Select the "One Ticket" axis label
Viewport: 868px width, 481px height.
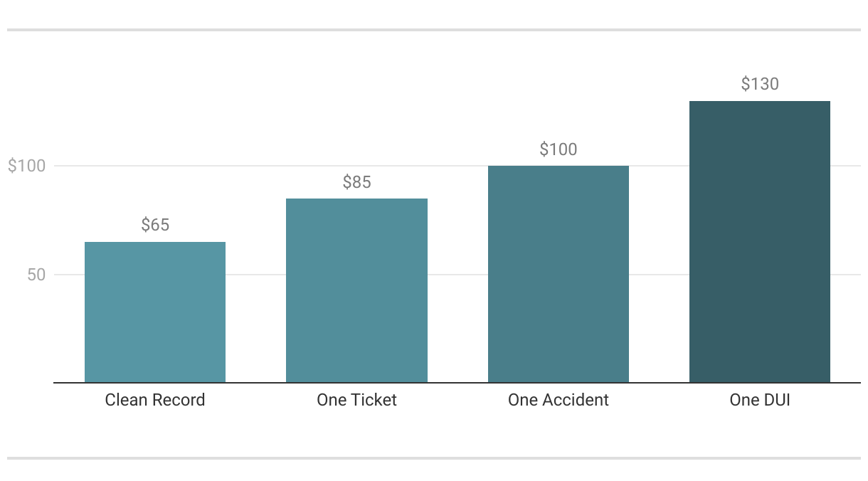point(356,400)
